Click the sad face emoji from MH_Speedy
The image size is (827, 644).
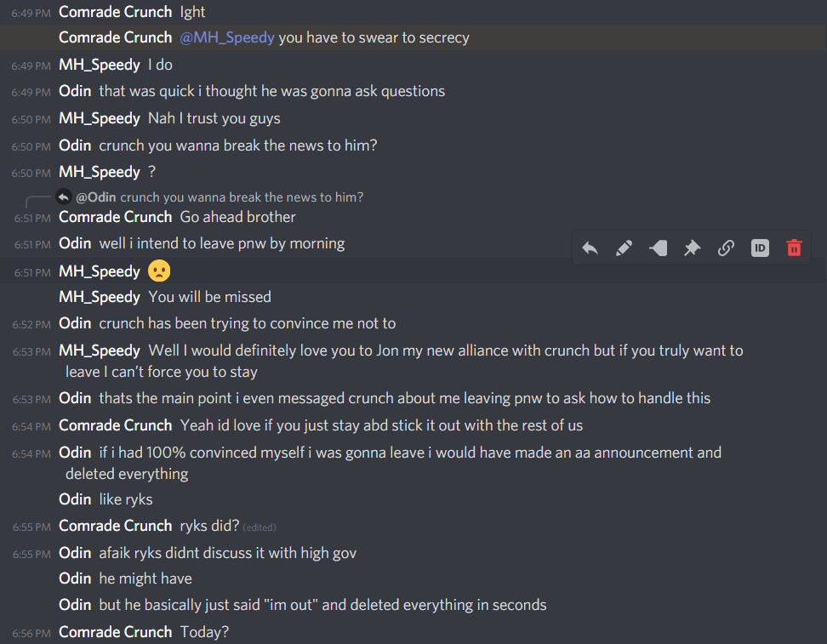click(159, 271)
